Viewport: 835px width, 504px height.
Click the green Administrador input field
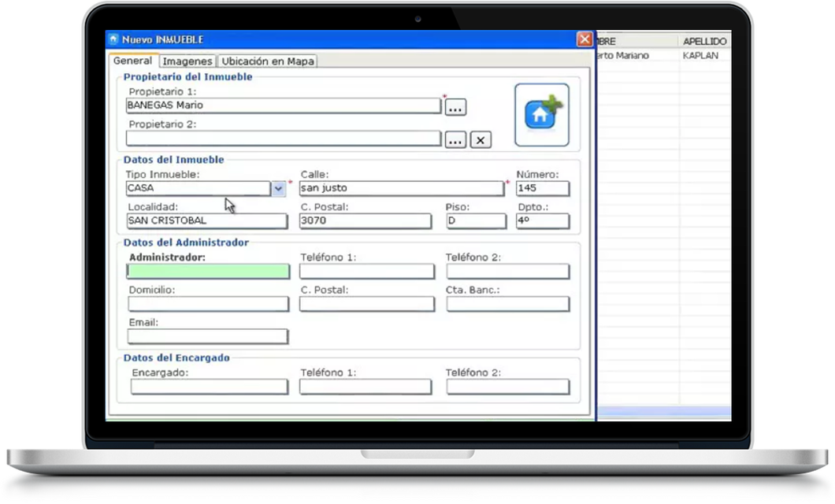208,272
